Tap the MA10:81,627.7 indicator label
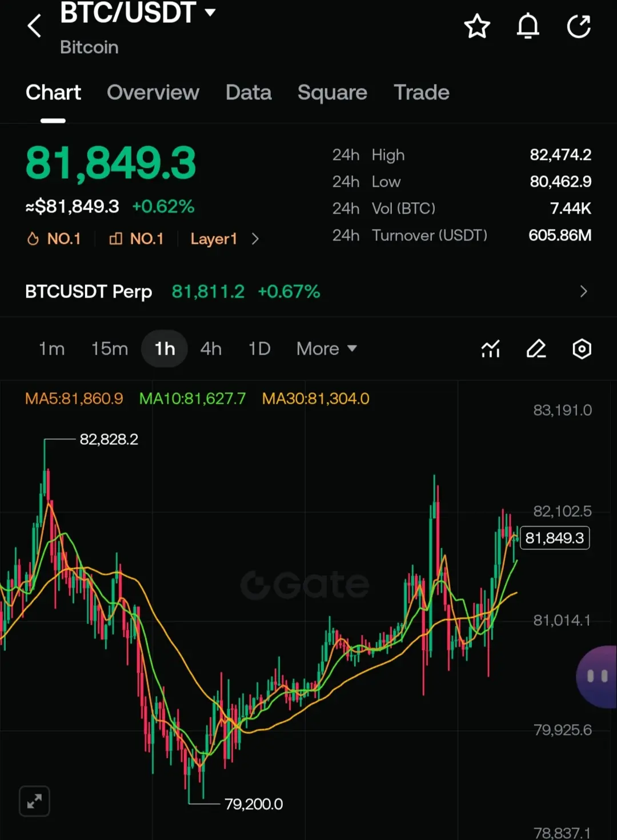This screenshot has width=617, height=840. 193,398
